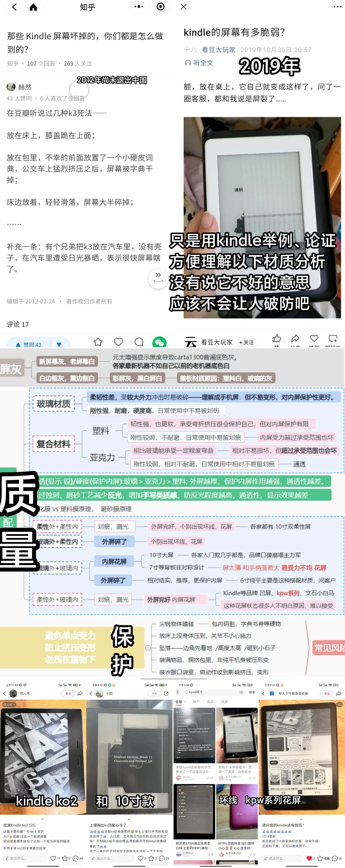The image size is (345, 868).
Task: Follow 每天下午都昏昏欲睡 with 关注
Action: pyautogui.click(x=327, y=694)
